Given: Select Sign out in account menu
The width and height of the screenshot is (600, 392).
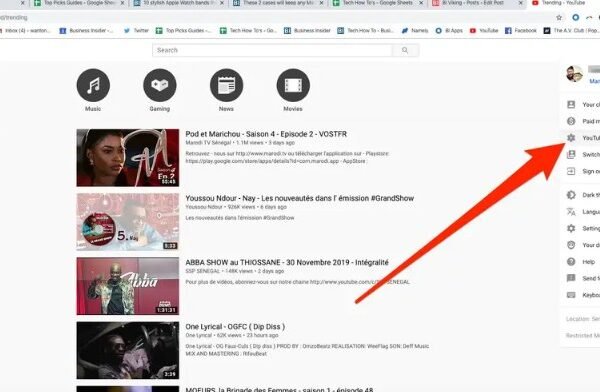Looking at the screenshot, I should tap(582, 171).
